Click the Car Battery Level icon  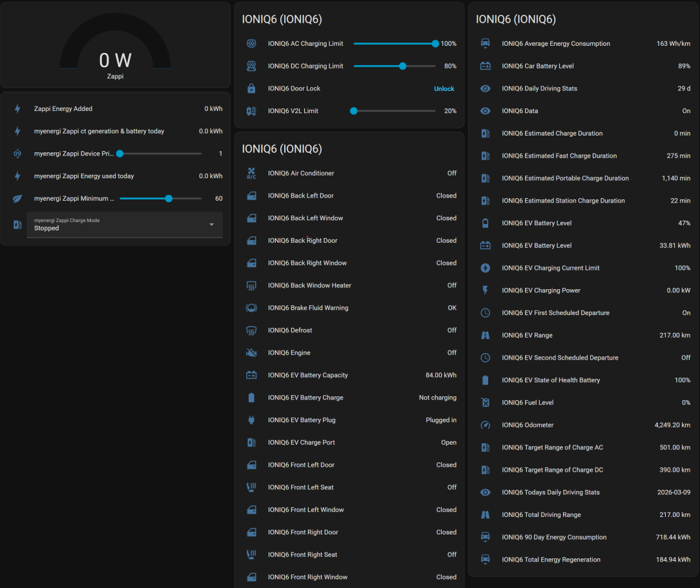point(485,66)
